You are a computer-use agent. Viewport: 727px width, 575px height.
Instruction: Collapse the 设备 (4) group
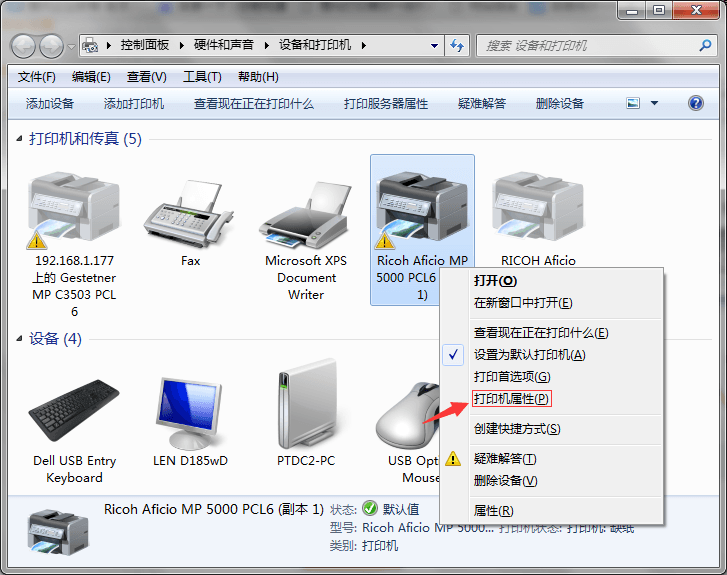coord(21,340)
